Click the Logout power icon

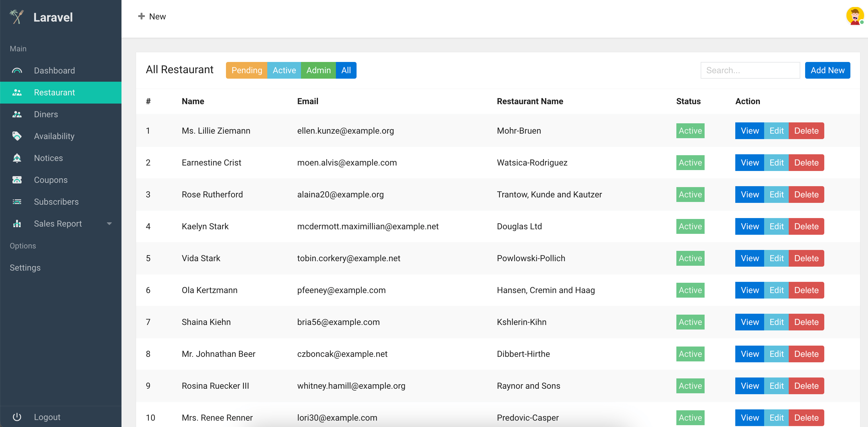tap(17, 417)
